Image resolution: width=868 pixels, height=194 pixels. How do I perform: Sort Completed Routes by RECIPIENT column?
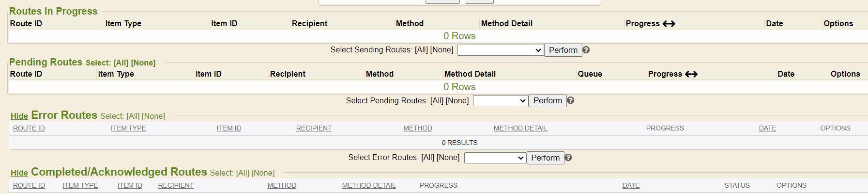[176, 186]
